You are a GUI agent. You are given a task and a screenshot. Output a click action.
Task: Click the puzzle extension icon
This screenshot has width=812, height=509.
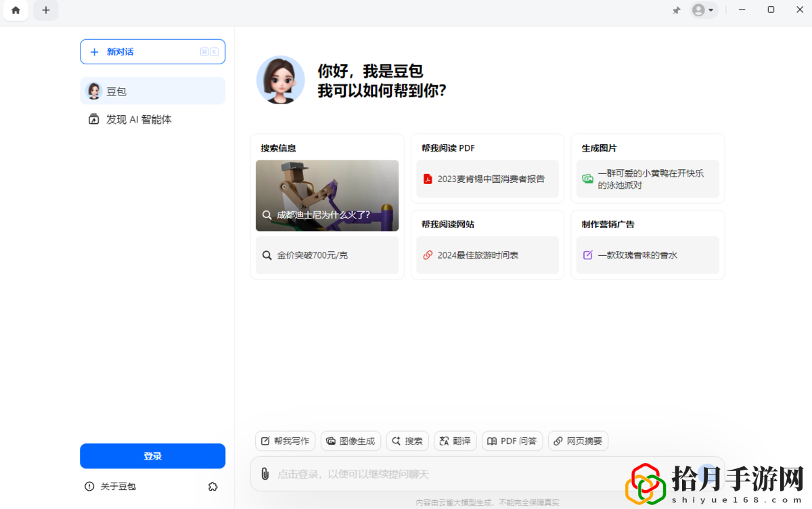click(x=213, y=487)
